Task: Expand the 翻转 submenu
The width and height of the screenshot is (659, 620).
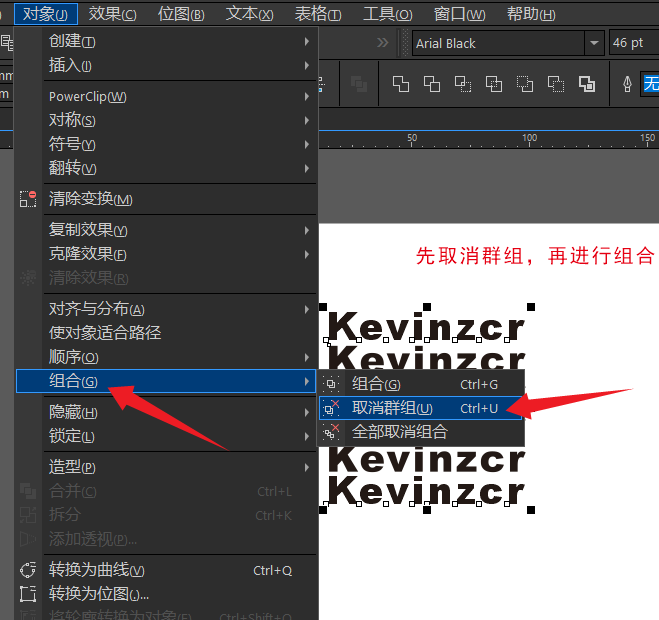Action: tap(307, 169)
